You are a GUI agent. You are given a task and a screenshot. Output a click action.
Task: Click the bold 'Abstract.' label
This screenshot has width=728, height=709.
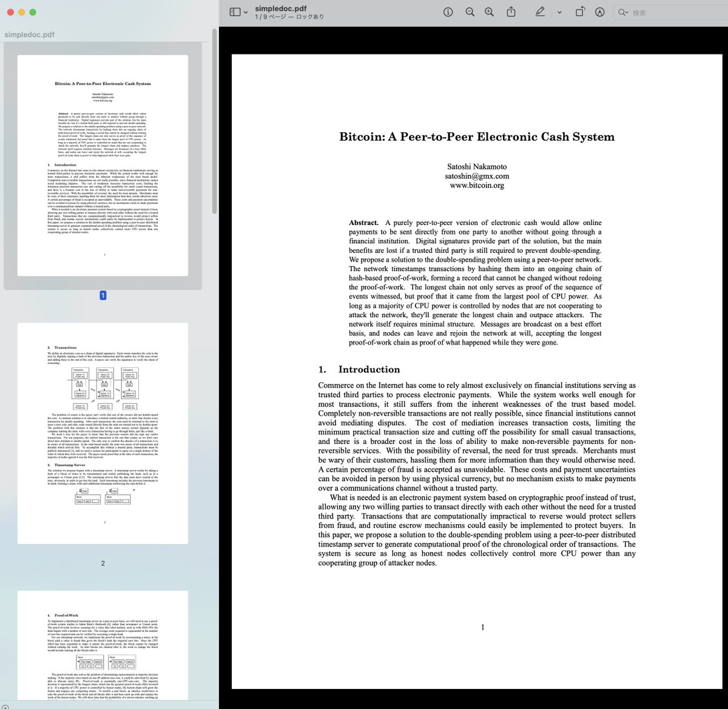point(363,223)
